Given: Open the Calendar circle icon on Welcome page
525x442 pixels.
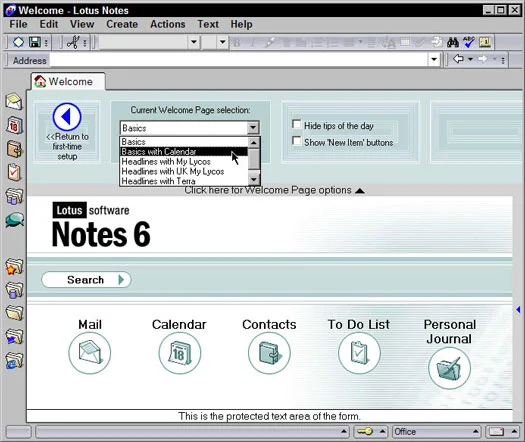Looking at the screenshot, I should tap(180, 353).
